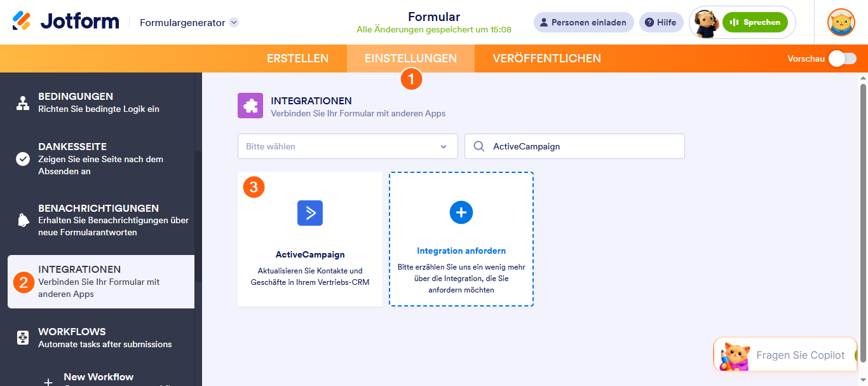Click the green Sprechen button

[x=755, y=22]
